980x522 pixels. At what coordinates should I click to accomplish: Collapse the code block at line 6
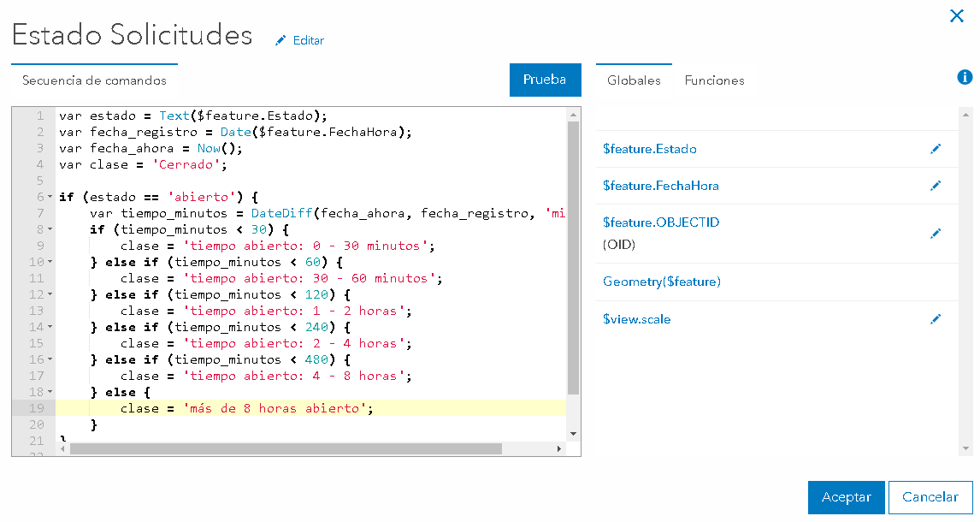50,197
